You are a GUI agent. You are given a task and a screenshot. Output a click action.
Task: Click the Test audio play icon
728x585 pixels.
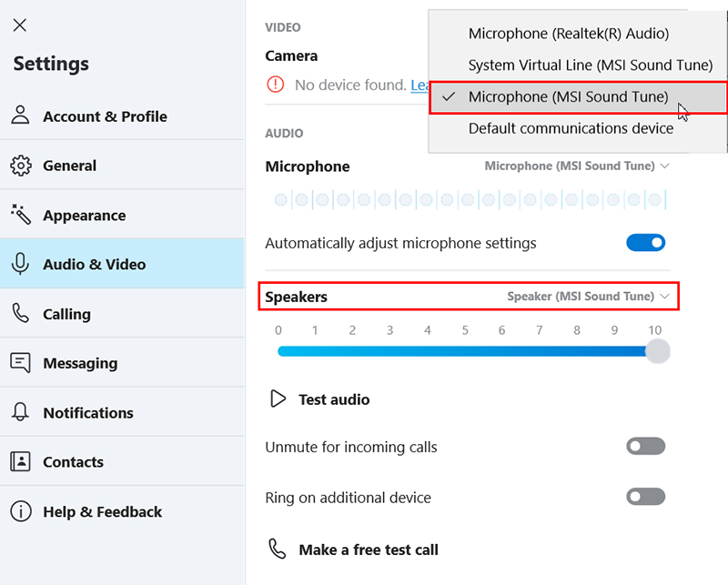coord(278,398)
